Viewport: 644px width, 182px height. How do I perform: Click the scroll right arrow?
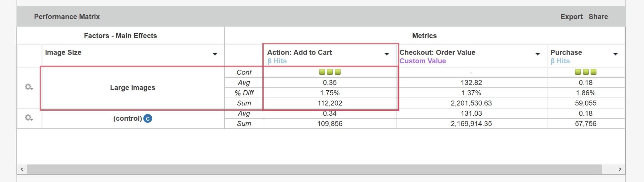tap(620, 169)
